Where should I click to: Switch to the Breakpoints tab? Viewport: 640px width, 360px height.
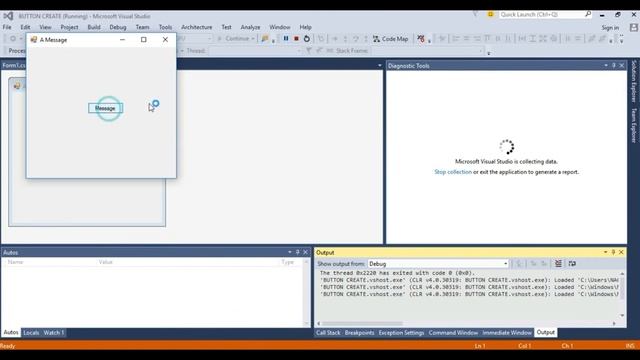(x=359, y=333)
